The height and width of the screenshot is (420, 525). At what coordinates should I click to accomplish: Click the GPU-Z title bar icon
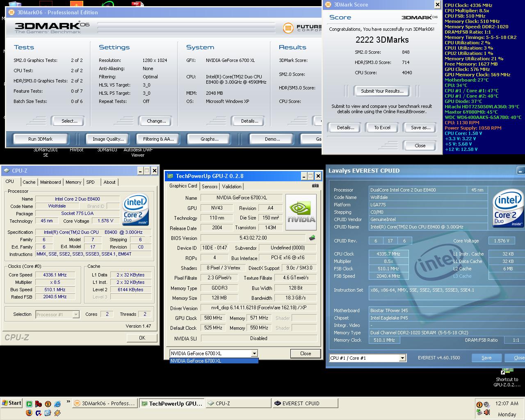click(170, 176)
